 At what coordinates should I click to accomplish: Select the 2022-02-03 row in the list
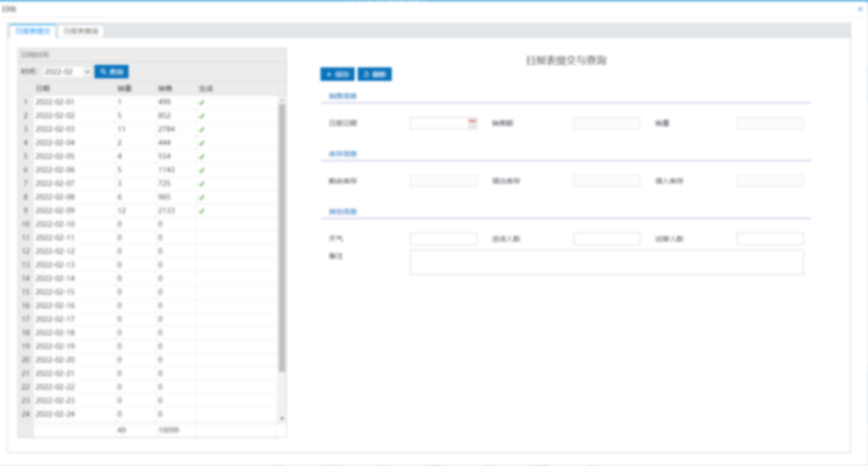coord(55,129)
